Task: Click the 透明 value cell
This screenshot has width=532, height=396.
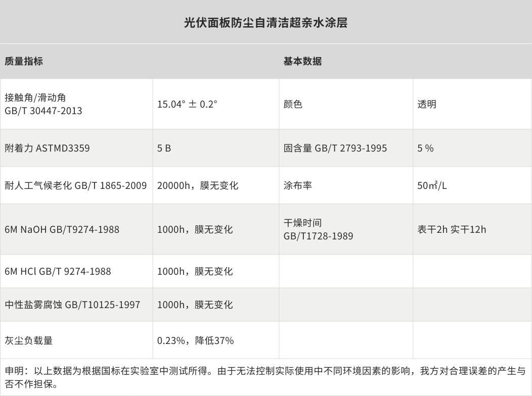Action: coord(427,105)
